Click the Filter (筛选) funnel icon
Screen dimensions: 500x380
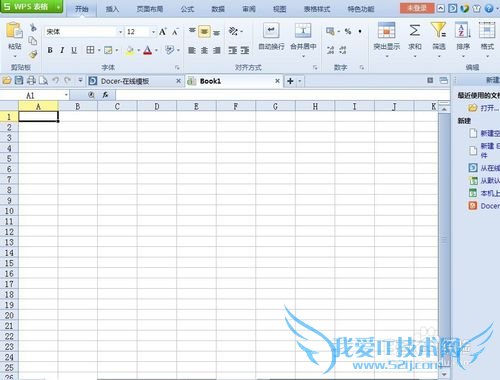(439, 30)
